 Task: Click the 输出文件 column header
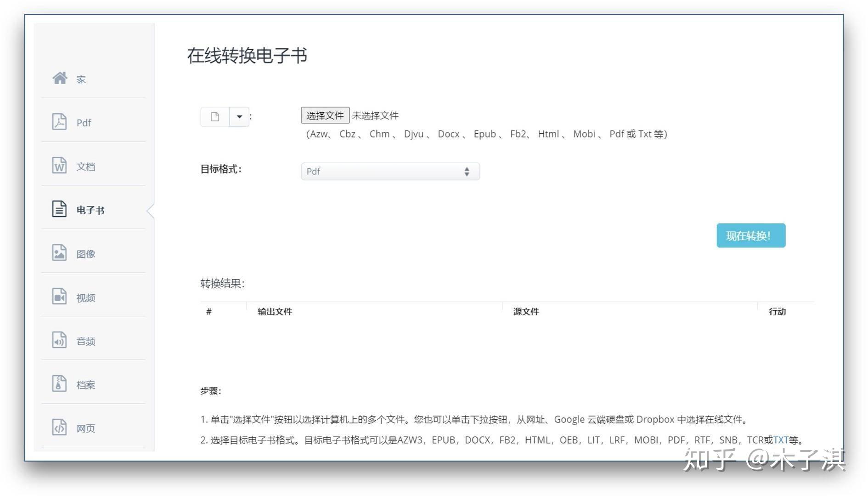[x=275, y=312]
